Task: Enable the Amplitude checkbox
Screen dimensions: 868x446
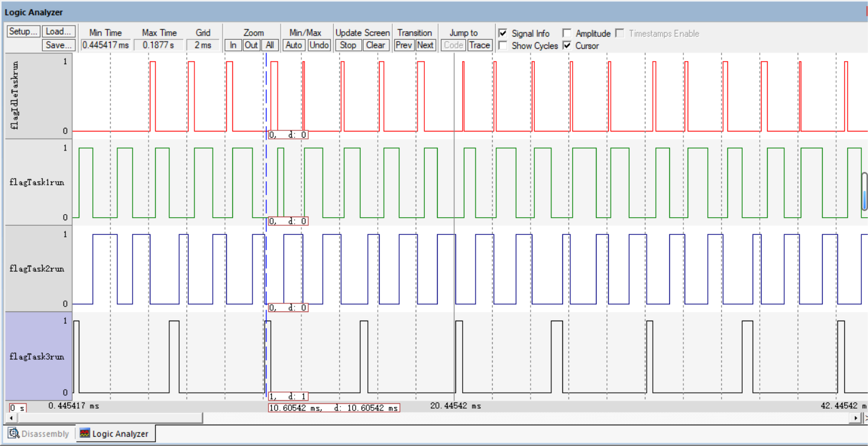Action: coord(567,33)
